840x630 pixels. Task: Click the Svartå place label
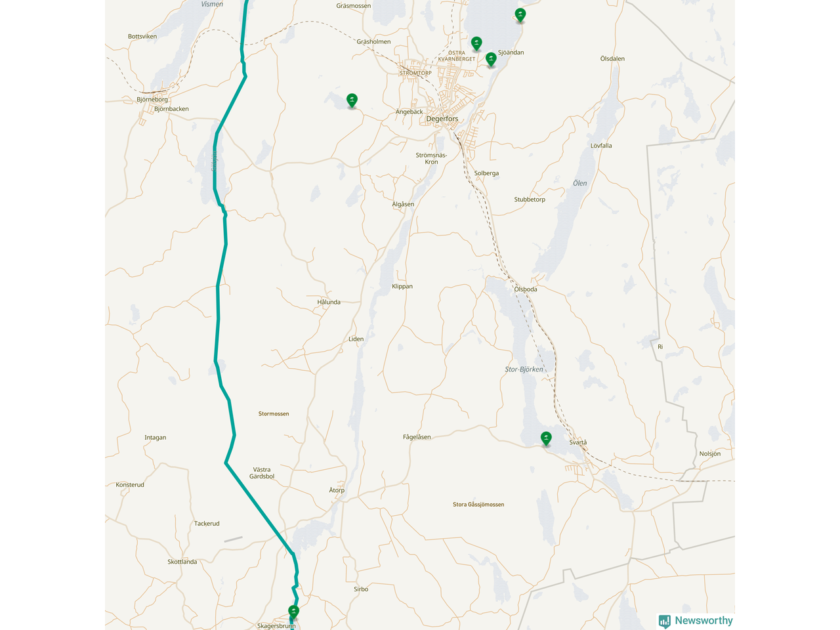tap(578, 442)
